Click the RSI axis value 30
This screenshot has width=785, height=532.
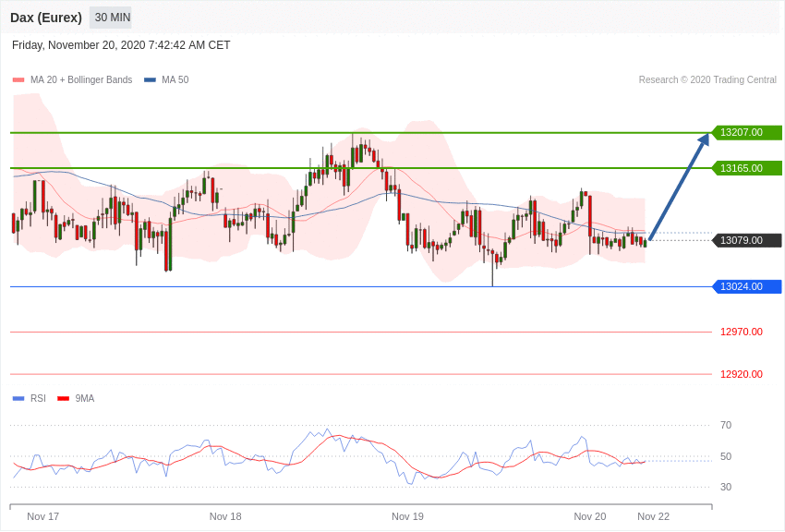point(726,487)
